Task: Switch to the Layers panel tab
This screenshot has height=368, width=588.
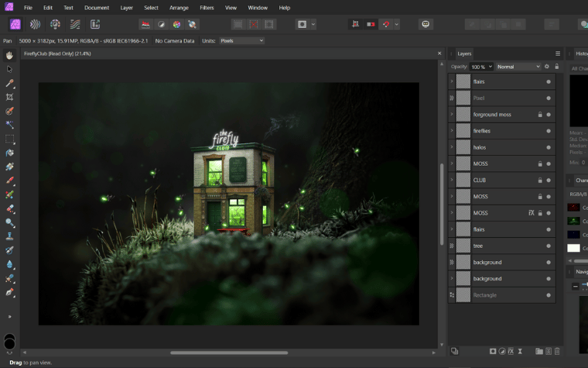Action: pos(464,53)
